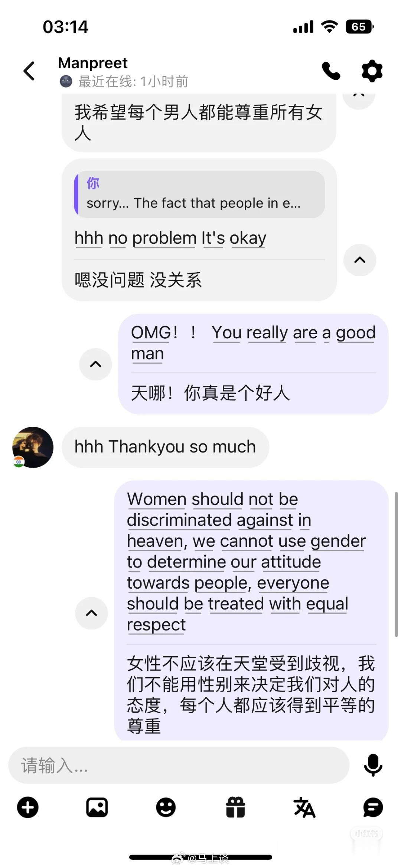Viewport: 401px width, 868px height.
Task: Tap the quoted reply 'sorry... The fact that'
Action: click(x=199, y=194)
